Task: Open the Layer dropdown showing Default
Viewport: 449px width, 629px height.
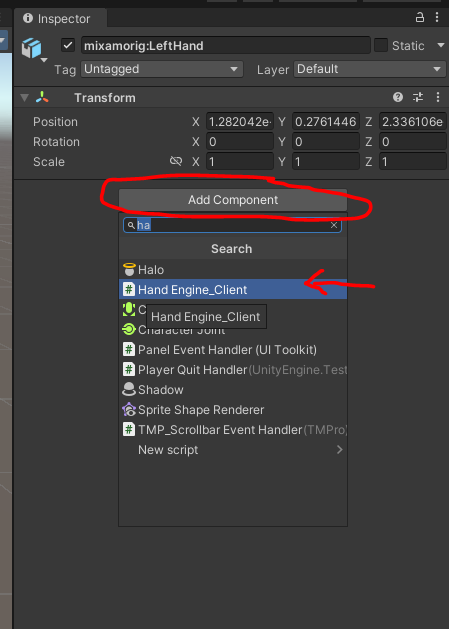Action: [370, 69]
